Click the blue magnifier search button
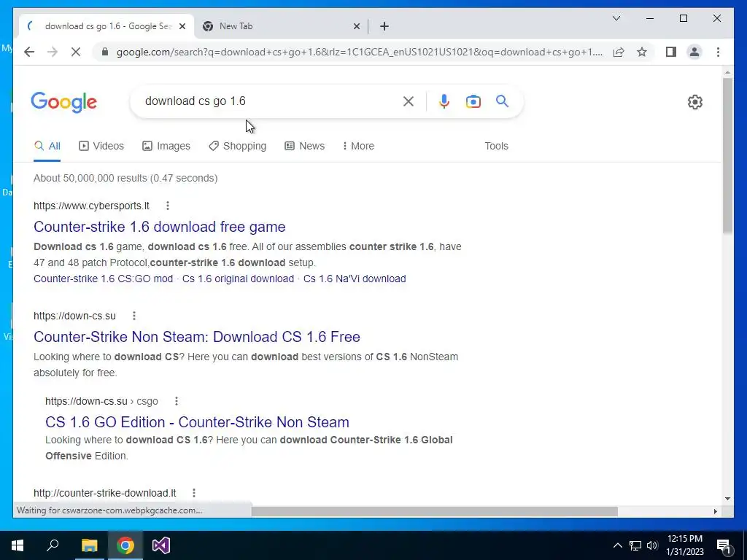747x560 pixels. [502, 101]
